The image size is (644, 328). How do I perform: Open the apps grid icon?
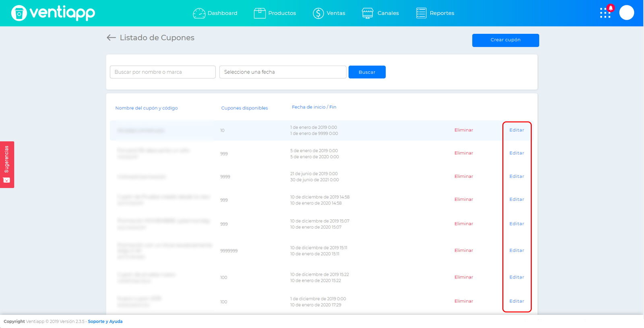coord(605,13)
